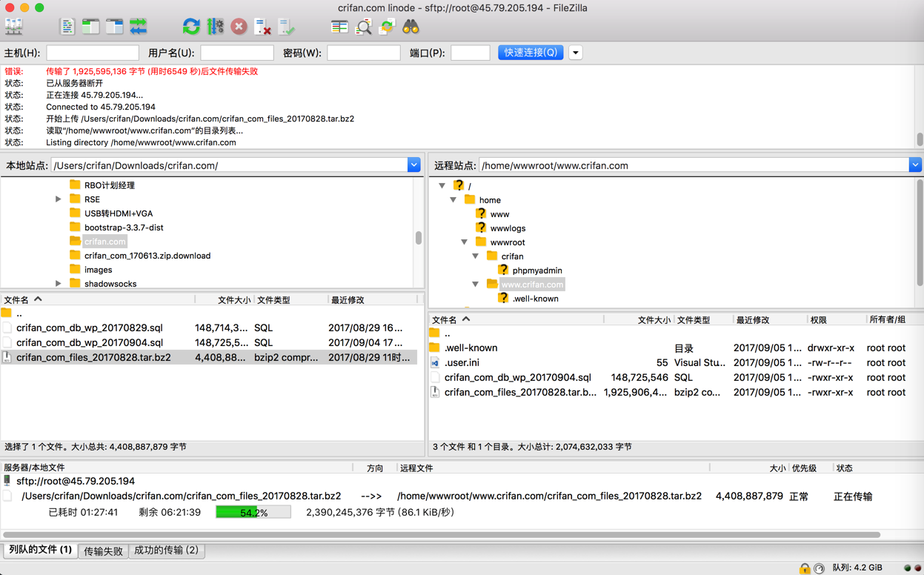Viewport: 924px width, 575px height.
Task: Select the images folder in local tree
Action: (x=99, y=269)
